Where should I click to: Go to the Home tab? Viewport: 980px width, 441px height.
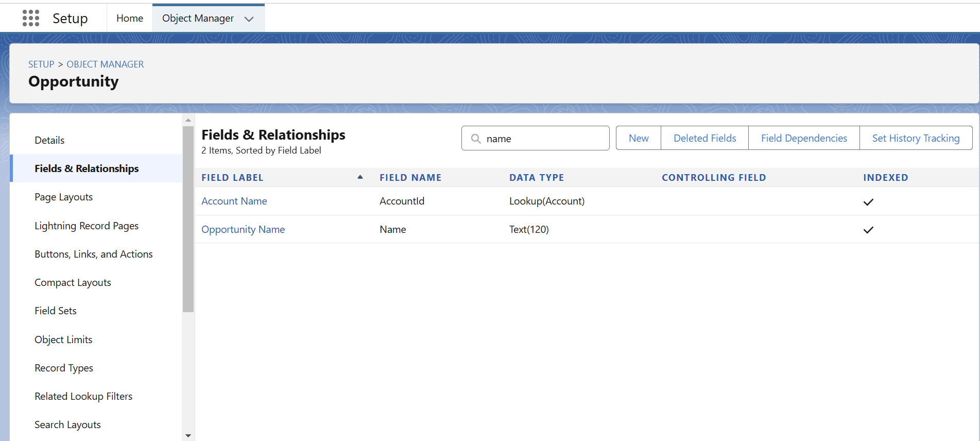pyautogui.click(x=130, y=18)
